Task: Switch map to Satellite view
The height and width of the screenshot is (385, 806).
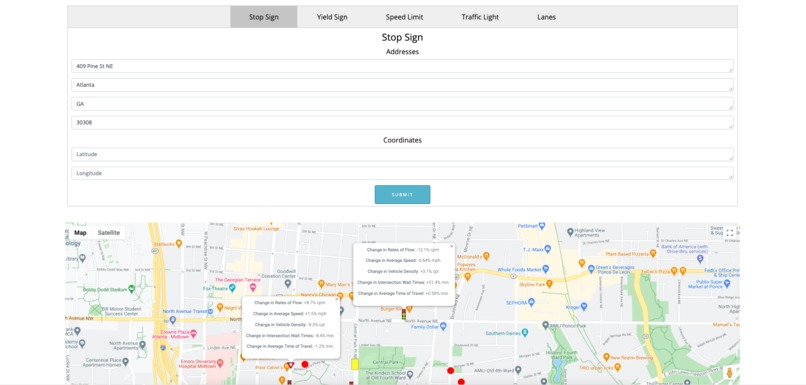Action: 109,233
